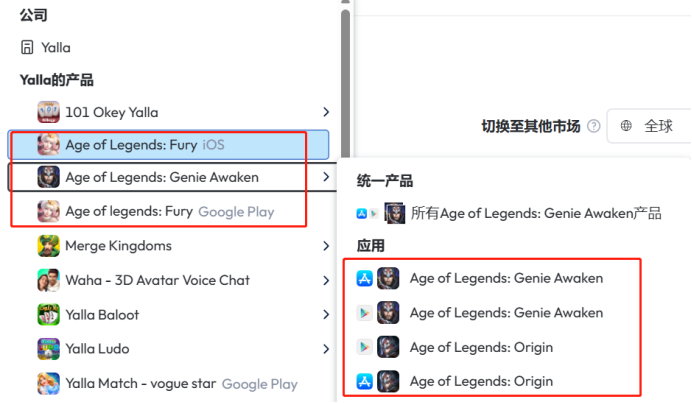Click the Yalla Baloot app icon
This screenshot has height=403, width=692.
coord(49,315)
